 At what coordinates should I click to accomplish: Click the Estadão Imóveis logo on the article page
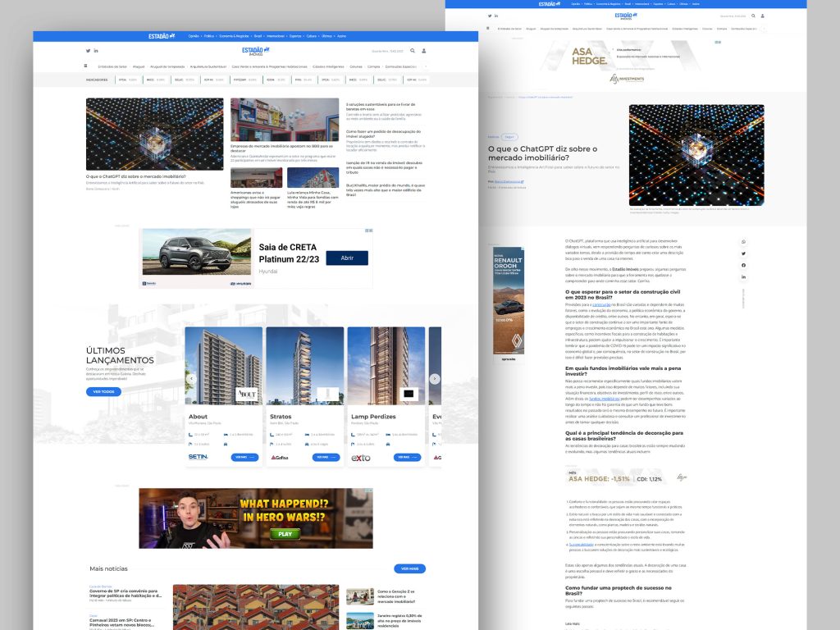click(x=626, y=16)
